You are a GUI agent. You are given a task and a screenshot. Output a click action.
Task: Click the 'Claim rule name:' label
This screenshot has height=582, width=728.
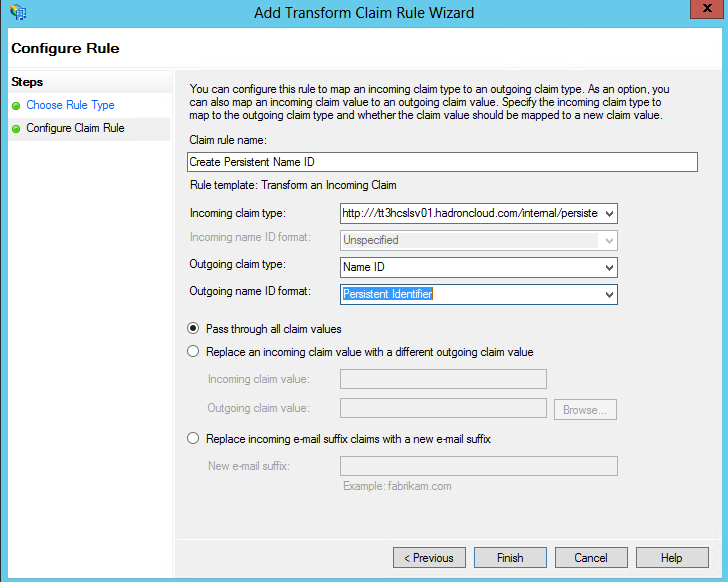(228, 140)
